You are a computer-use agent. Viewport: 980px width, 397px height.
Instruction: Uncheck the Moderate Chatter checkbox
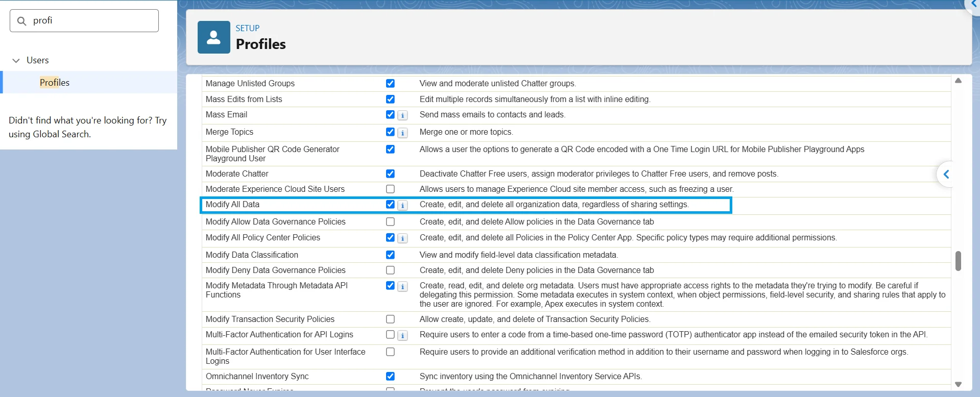[x=390, y=173]
